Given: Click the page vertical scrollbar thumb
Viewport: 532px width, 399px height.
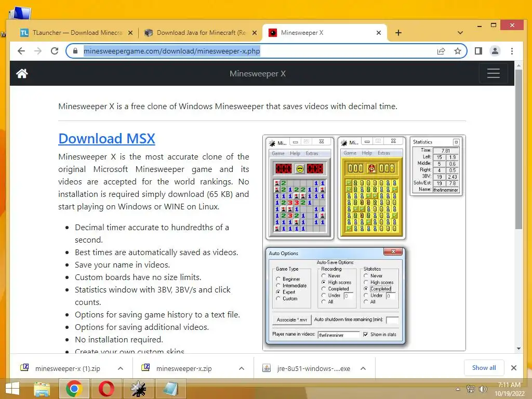Looking at the screenshot, I should pos(518,149).
